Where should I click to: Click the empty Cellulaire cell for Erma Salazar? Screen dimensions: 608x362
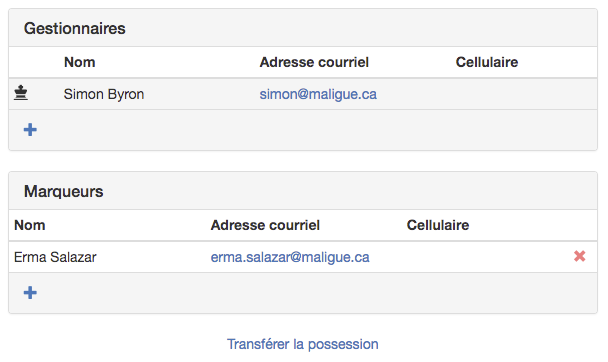pos(482,257)
